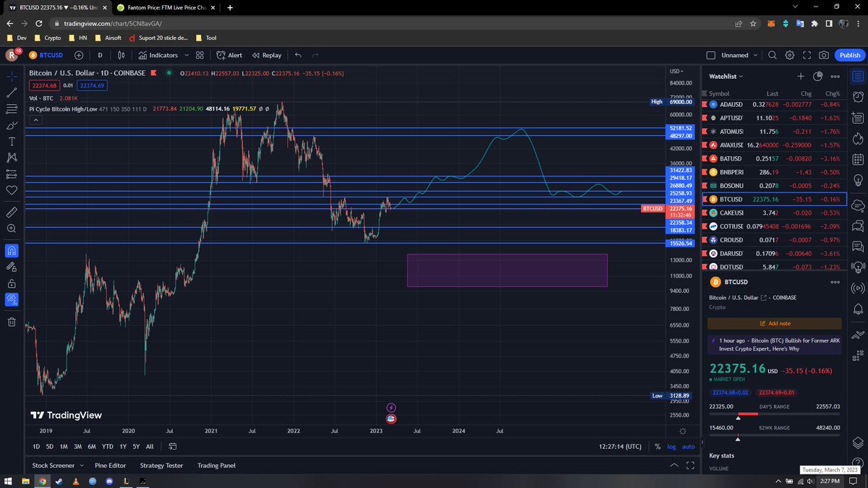
Task: Take a chart snapshot with camera icon
Action: point(824,55)
